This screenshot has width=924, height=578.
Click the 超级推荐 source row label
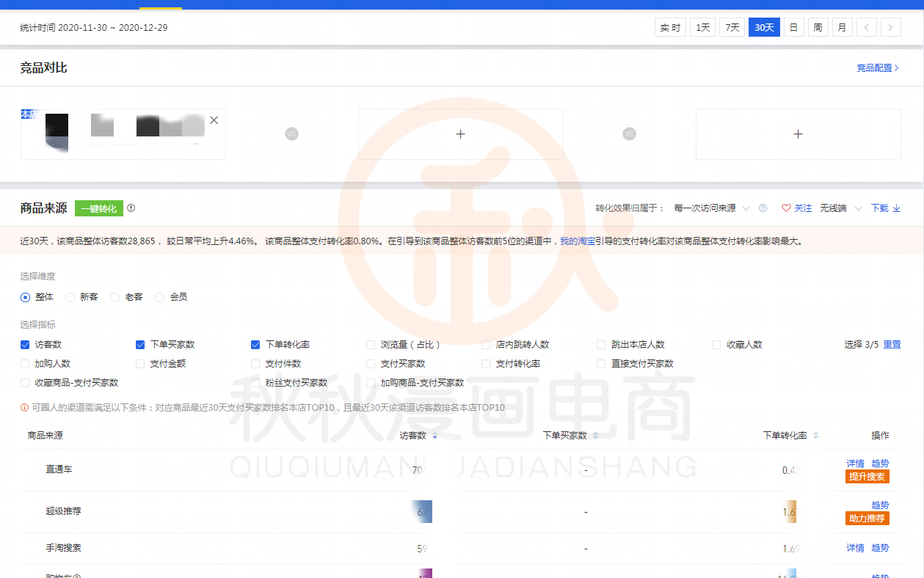click(63, 511)
